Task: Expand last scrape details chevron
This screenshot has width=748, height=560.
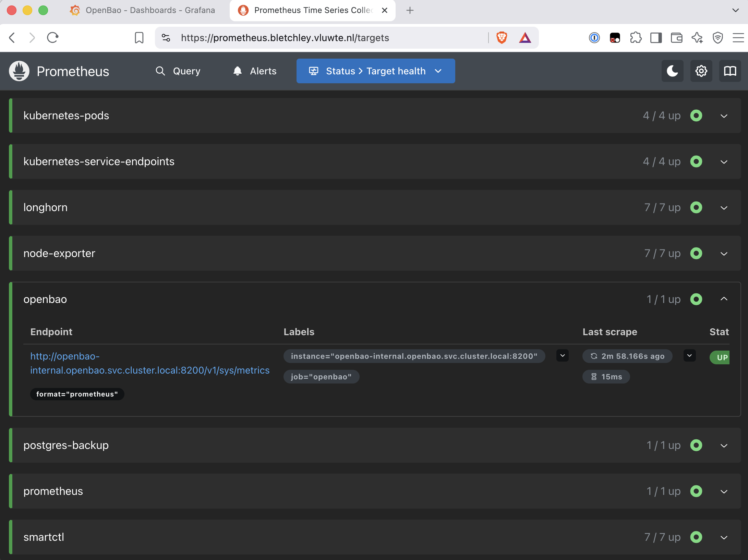Action: pyautogui.click(x=689, y=356)
